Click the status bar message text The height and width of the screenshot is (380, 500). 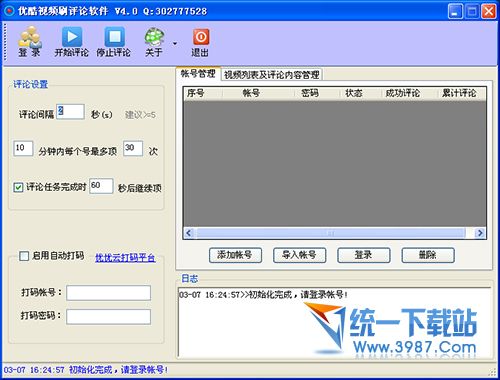pos(86,370)
